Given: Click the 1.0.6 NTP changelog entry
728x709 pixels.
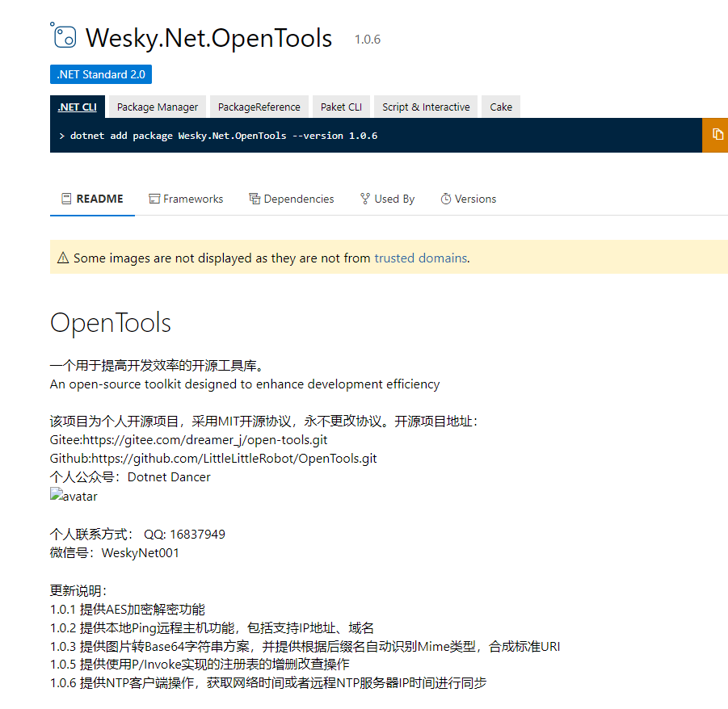Looking at the screenshot, I should coord(268,682).
